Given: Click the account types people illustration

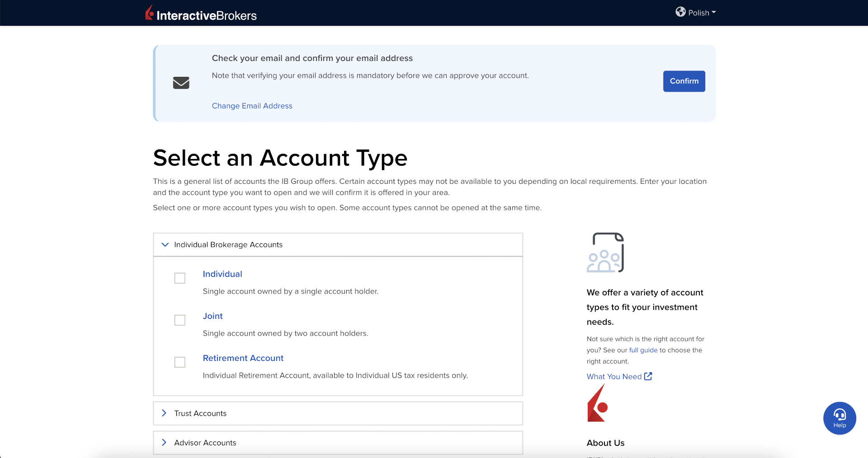Looking at the screenshot, I should pyautogui.click(x=605, y=253).
